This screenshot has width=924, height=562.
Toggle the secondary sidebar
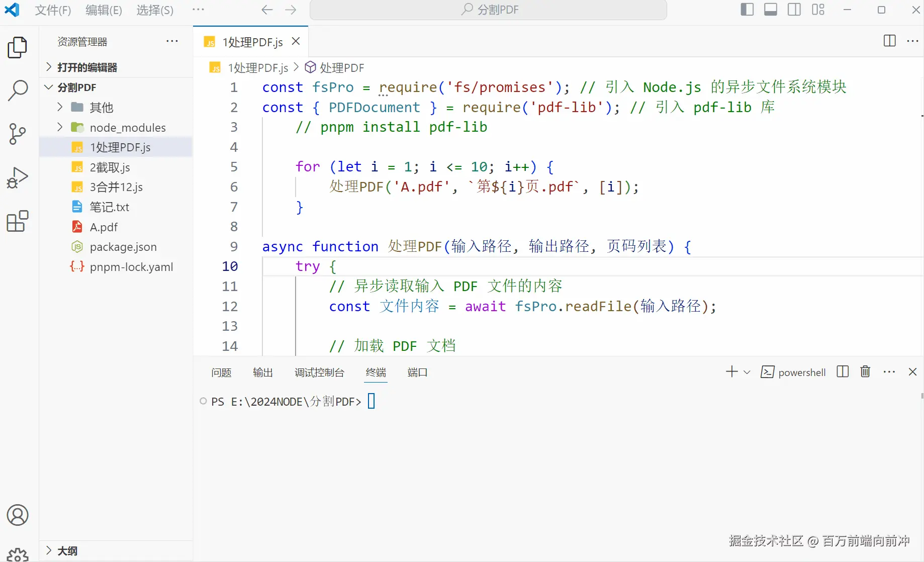[794, 9]
